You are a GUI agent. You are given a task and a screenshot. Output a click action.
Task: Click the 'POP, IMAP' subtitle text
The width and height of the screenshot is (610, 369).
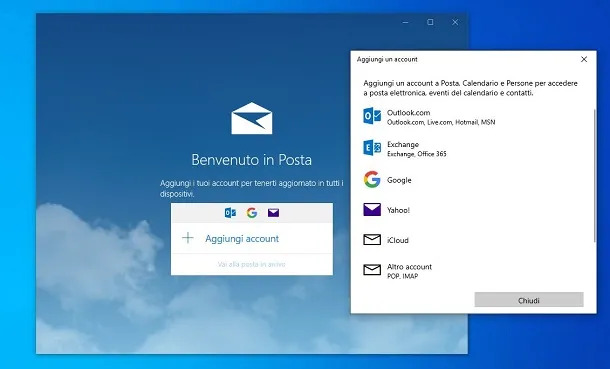point(402,276)
